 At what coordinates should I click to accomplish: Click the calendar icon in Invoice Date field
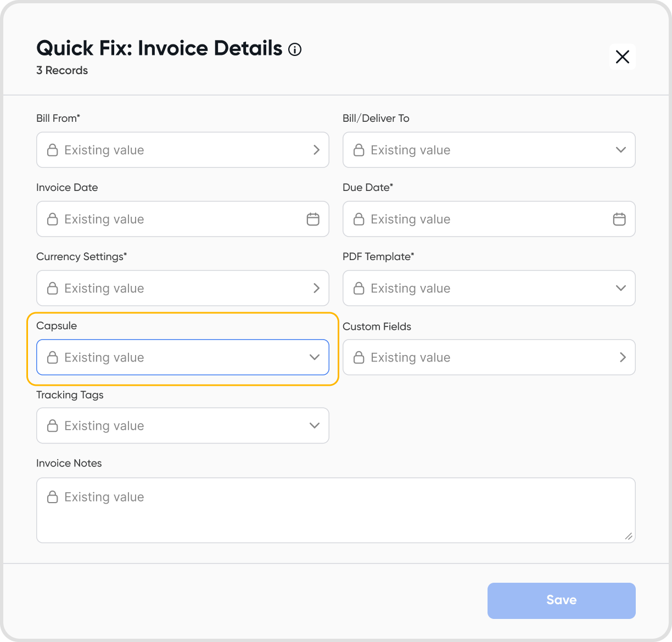(313, 219)
